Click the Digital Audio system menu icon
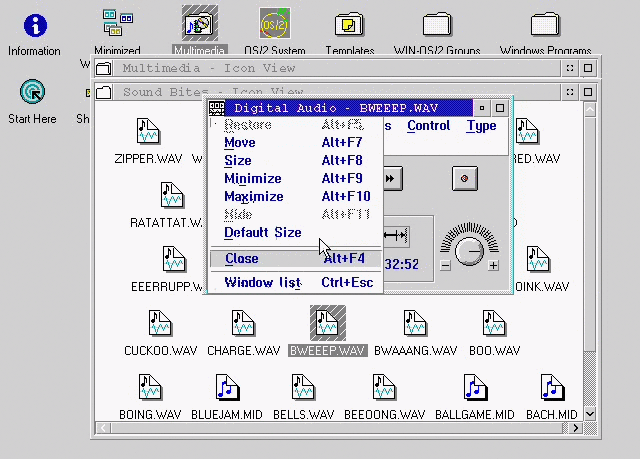 [x=216, y=108]
